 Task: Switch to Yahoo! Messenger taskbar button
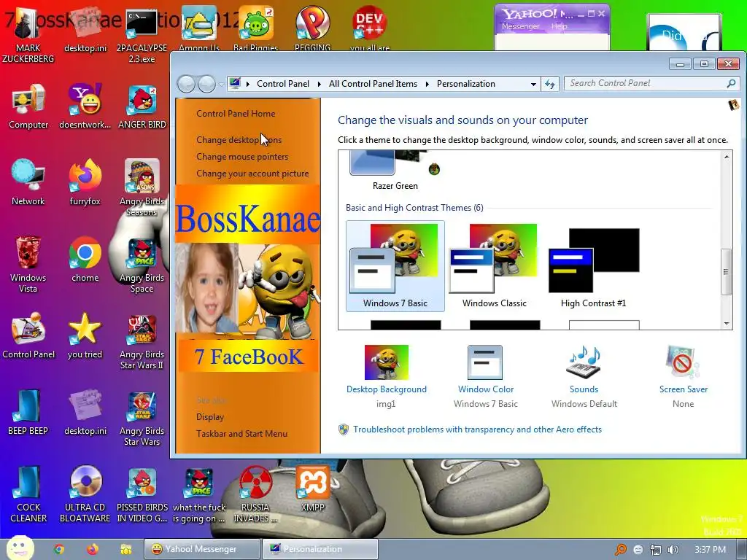(x=203, y=549)
